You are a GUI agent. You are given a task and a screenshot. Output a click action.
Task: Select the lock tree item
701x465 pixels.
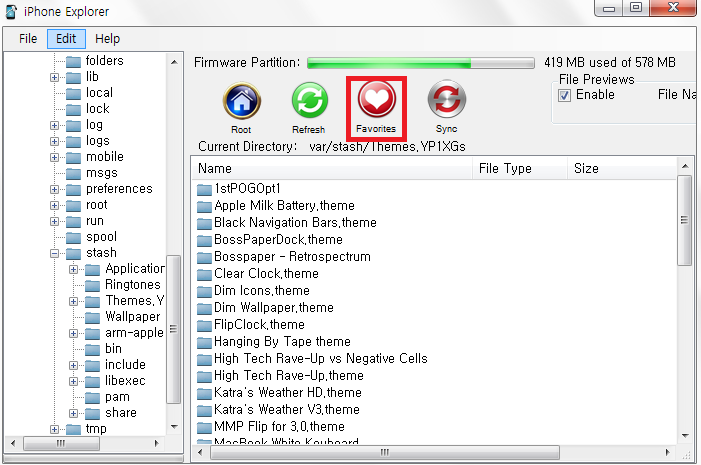click(97, 109)
